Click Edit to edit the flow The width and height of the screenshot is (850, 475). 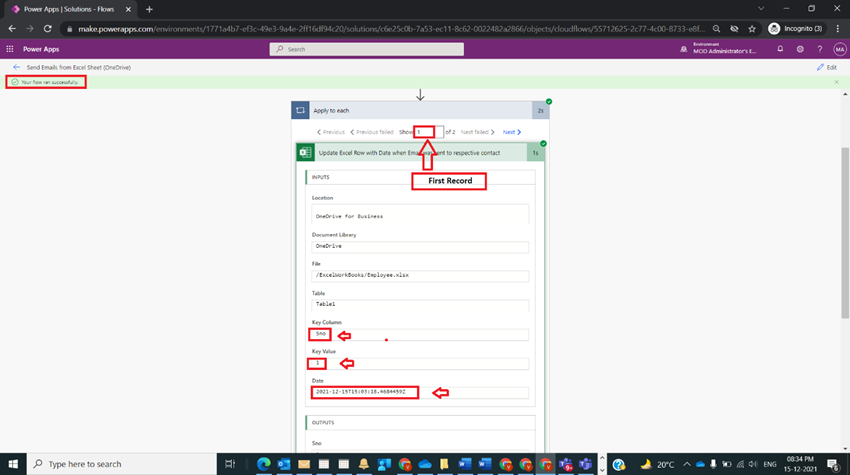827,67
